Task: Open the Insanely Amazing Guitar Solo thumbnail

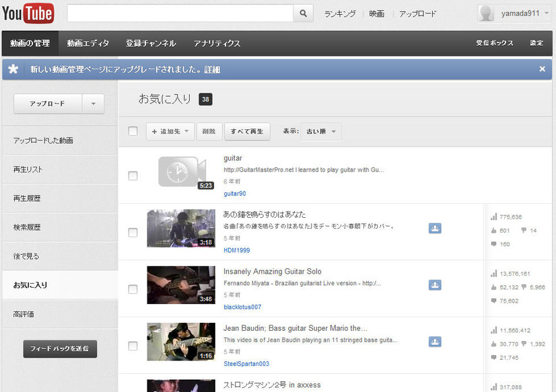Action: (x=181, y=285)
